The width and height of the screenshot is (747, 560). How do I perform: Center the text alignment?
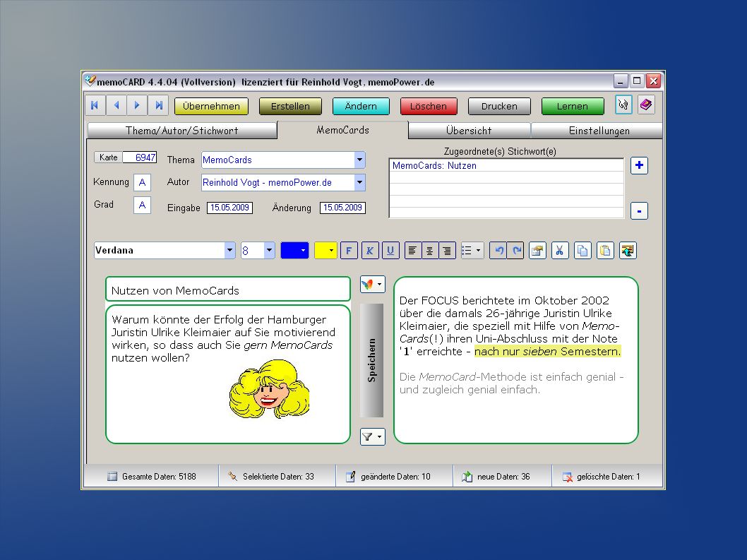pyautogui.click(x=430, y=251)
